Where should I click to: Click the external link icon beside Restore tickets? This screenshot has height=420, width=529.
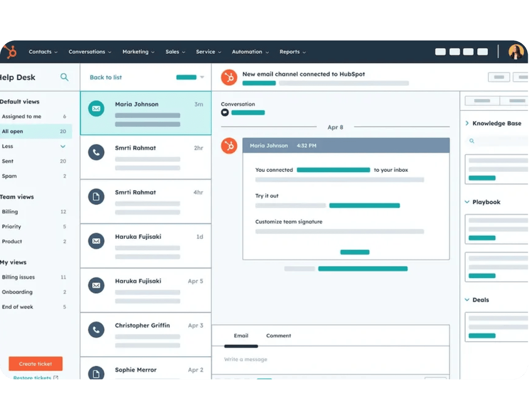pyautogui.click(x=56, y=377)
